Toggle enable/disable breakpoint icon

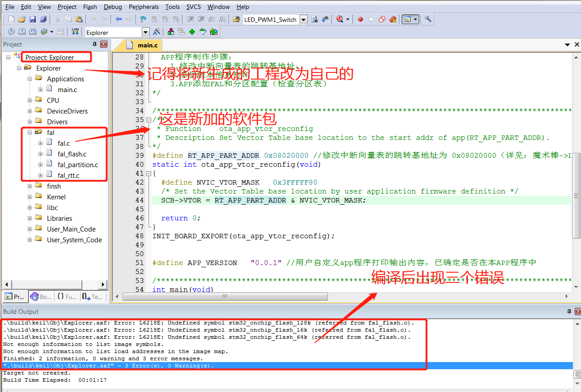pos(371,19)
